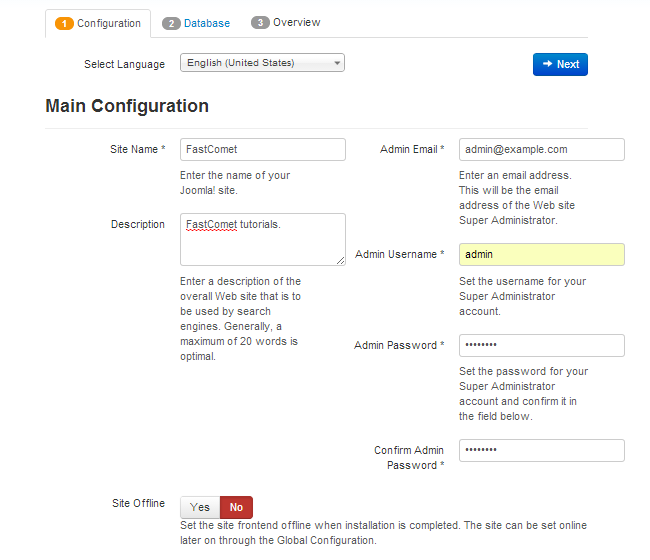
Task: Click the Admin Email input field
Action: pos(541,149)
